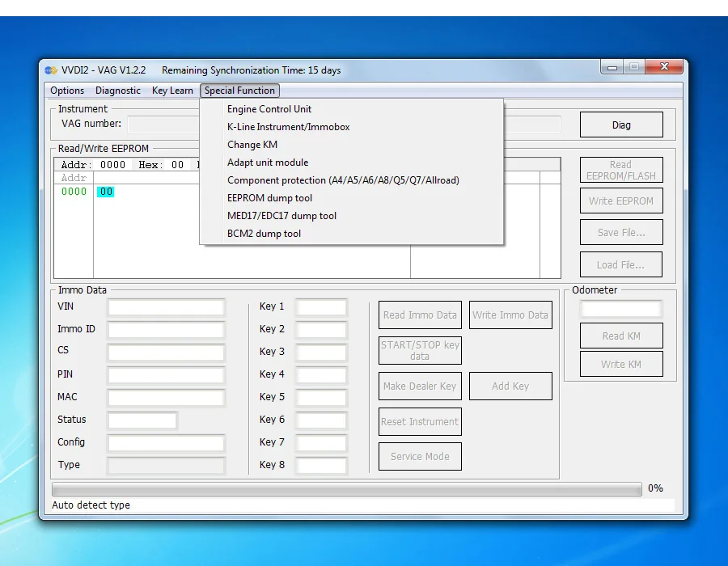Click Save File... button
Viewport: 728px width, 566px height.
621,232
